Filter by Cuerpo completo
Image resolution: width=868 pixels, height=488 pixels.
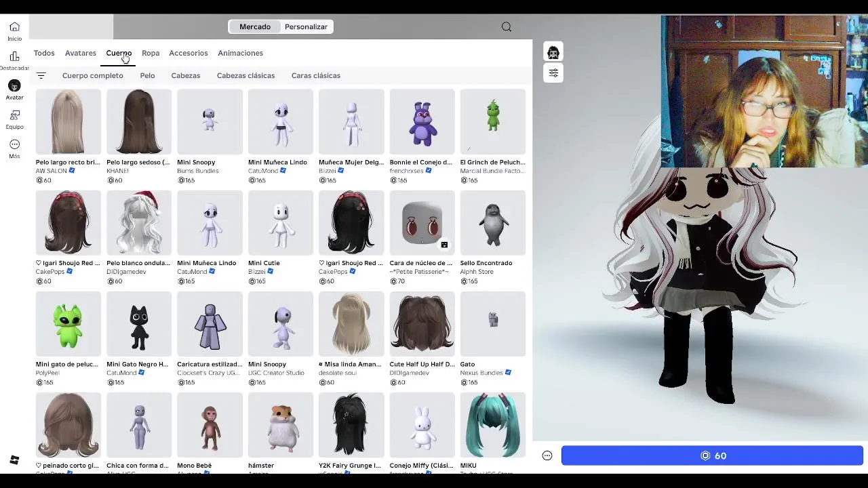[x=93, y=76]
